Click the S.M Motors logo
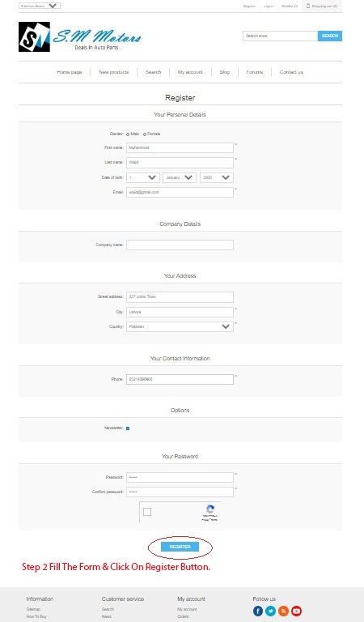 click(x=79, y=37)
